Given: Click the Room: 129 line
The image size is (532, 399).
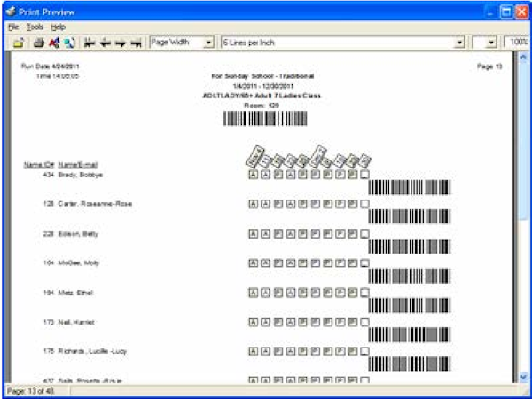Looking at the screenshot, I should tap(262, 106).
